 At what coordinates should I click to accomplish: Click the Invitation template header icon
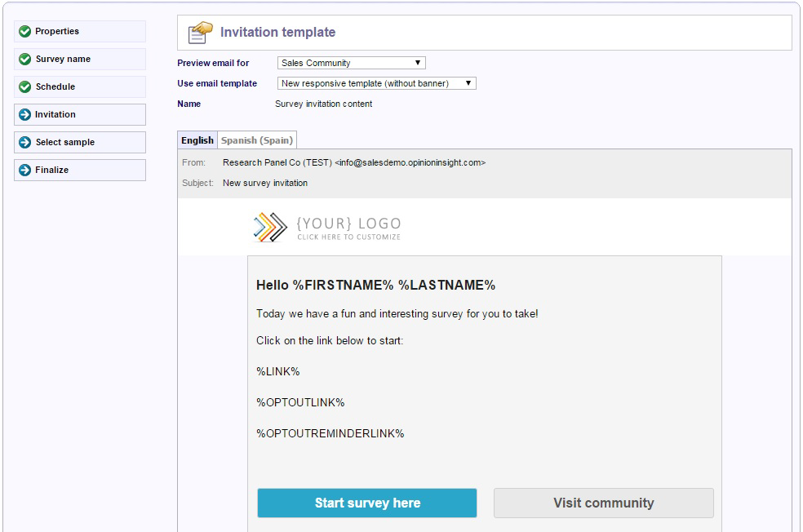click(200, 33)
